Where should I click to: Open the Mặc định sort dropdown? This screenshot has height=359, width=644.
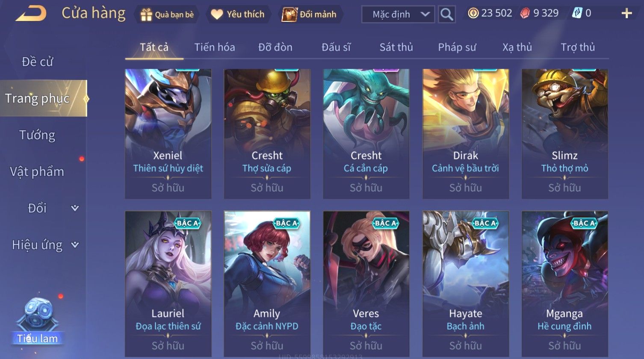click(x=398, y=15)
